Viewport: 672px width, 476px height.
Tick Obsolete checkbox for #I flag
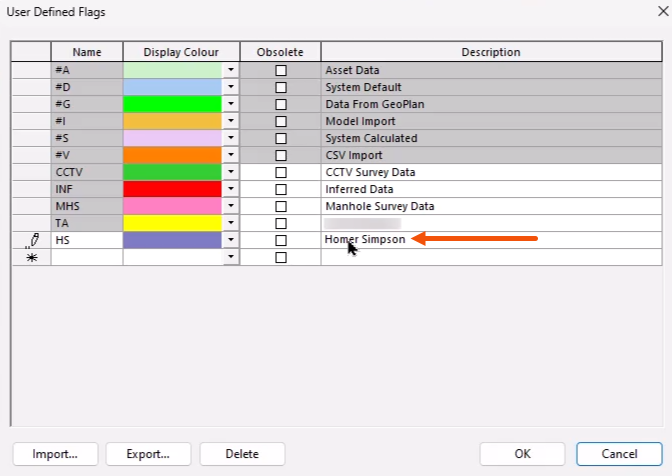(x=281, y=121)
